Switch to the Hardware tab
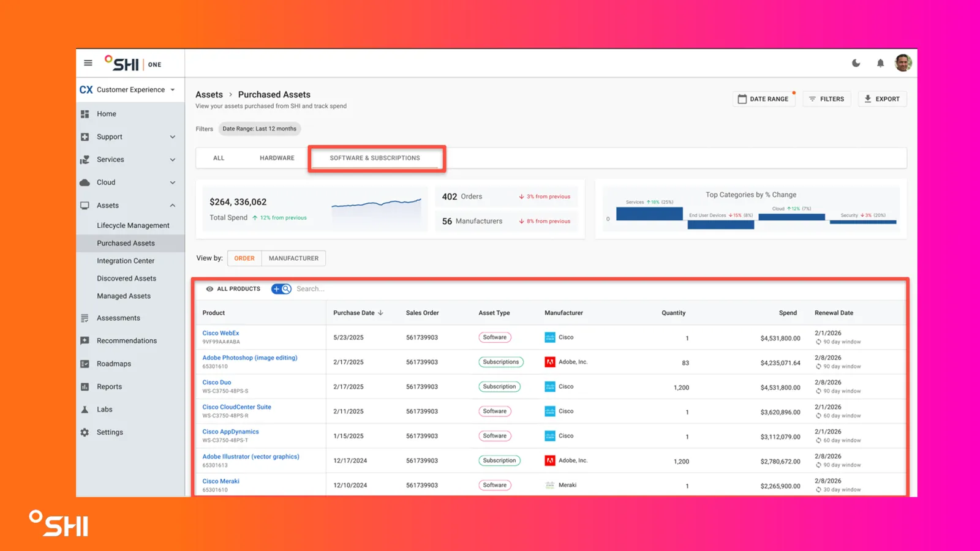This screenshot has height=551, width=980. click(277, 158)
